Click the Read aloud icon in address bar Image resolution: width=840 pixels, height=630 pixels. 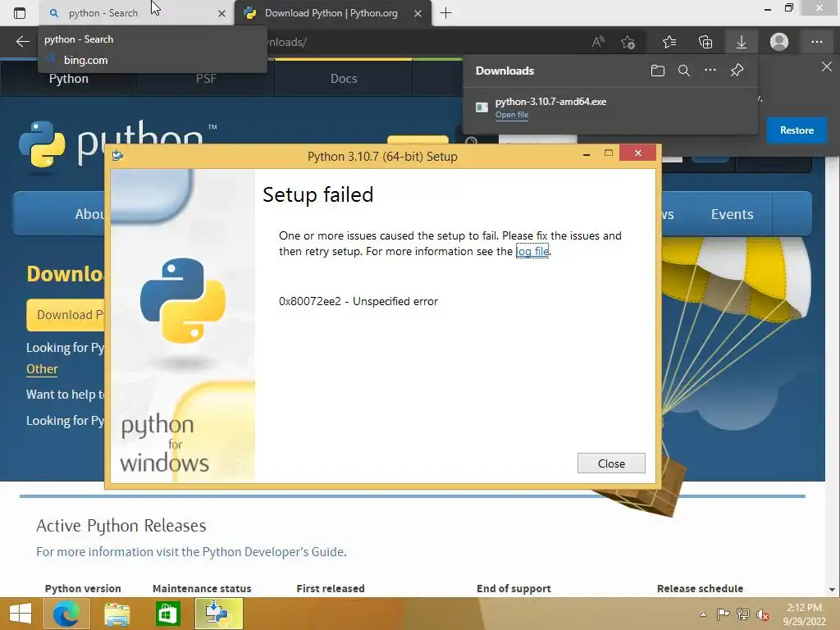pos(598,42)
